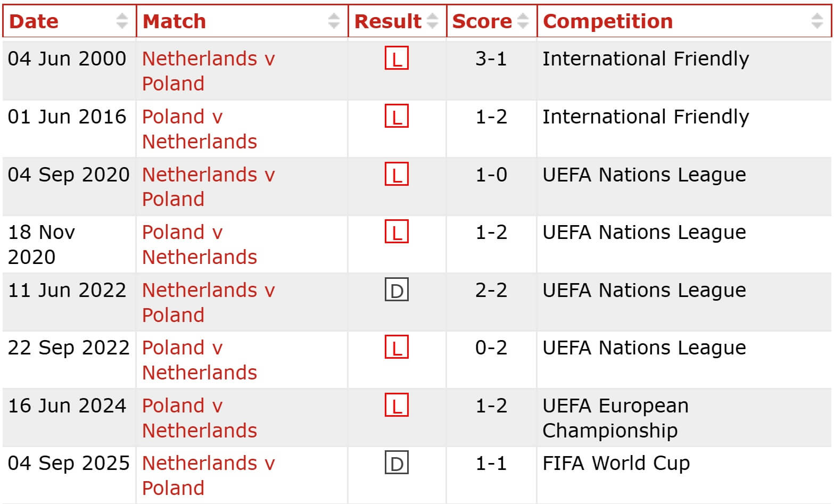Select the Match column header
Image resolution: width=834 pixels, height=504 pixels.
click(x=174, y=21)
